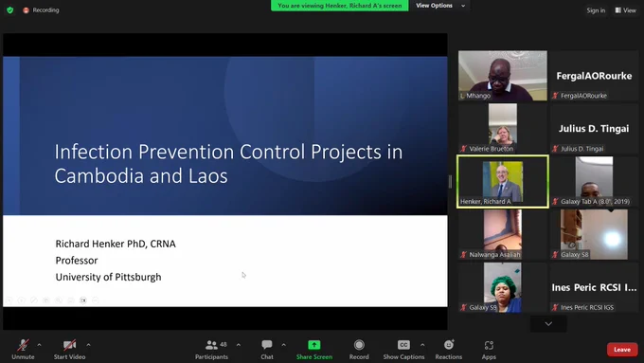Open audio settings arrow beside Unmute
Image resolution: width=644 pixels, height=363 pixels.
[40, 345]
